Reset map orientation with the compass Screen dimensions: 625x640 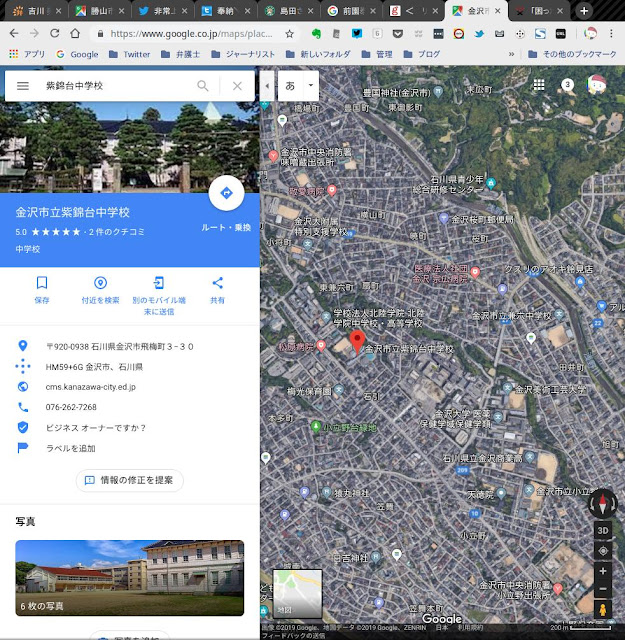(603, 503)
